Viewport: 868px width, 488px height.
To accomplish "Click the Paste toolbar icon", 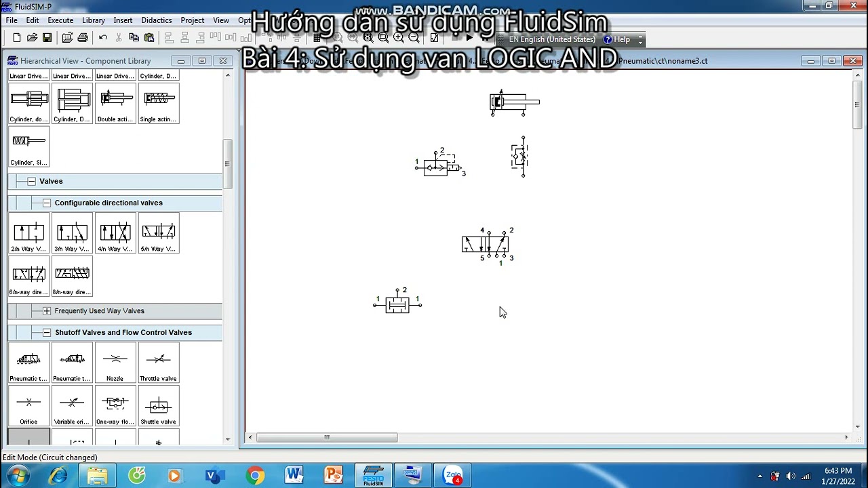I will [x=149, y=38].
